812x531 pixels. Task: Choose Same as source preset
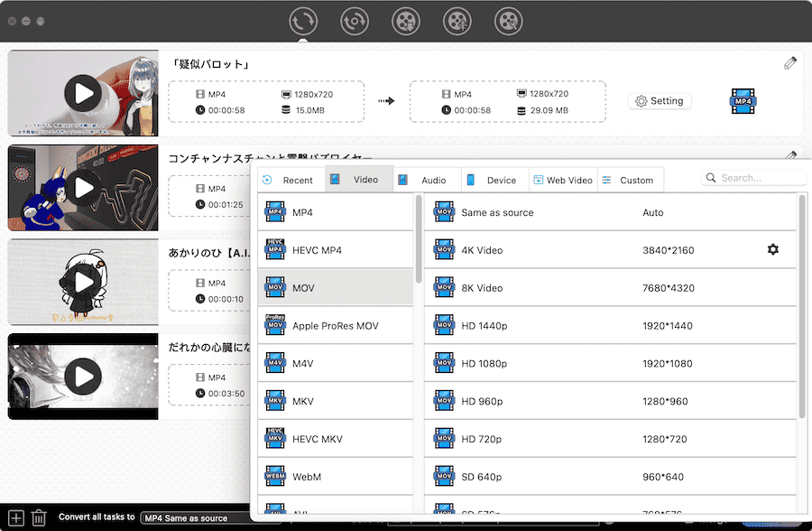610,212
